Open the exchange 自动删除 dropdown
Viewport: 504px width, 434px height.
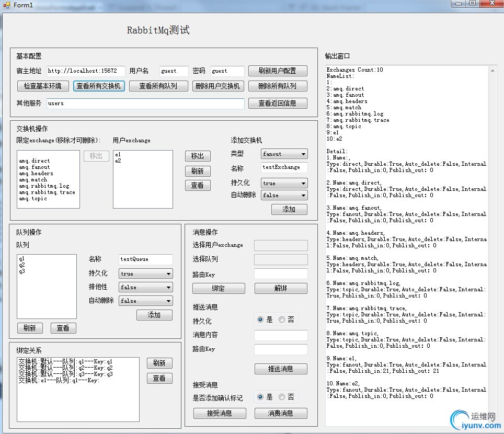[284, 195]
